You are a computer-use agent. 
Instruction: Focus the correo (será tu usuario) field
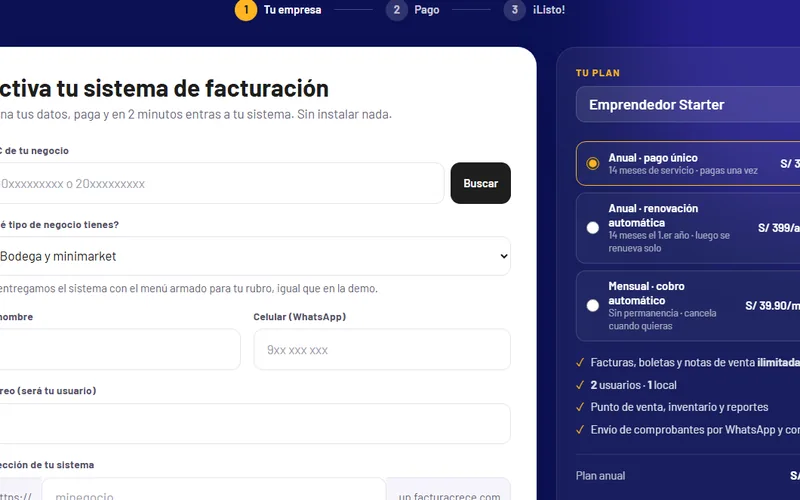253,423
